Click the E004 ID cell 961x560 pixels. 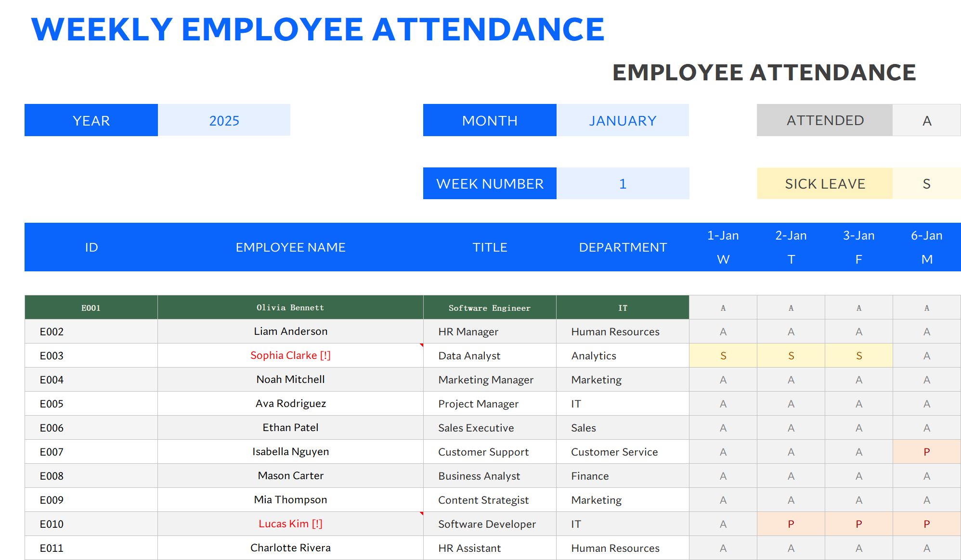tap(91, 380)
